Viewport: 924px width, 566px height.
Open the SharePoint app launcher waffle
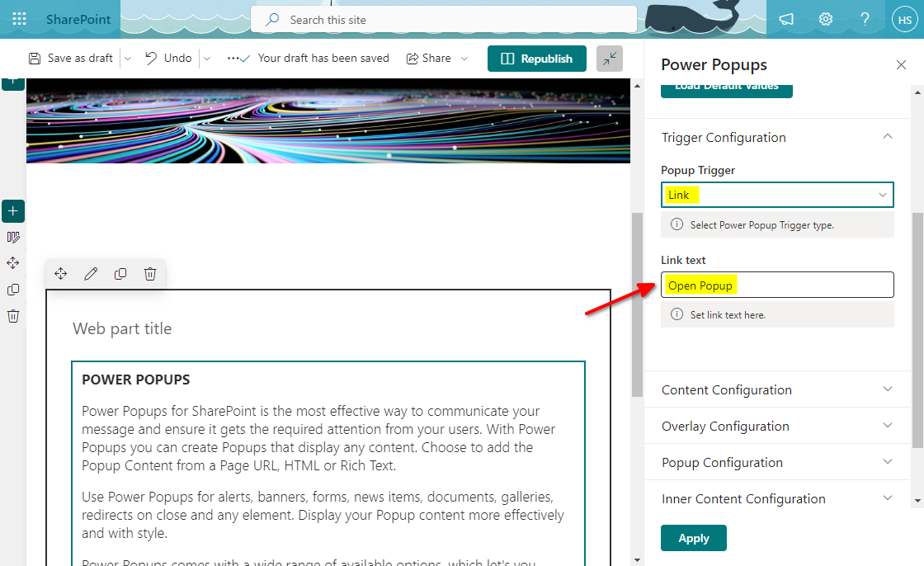19,19
